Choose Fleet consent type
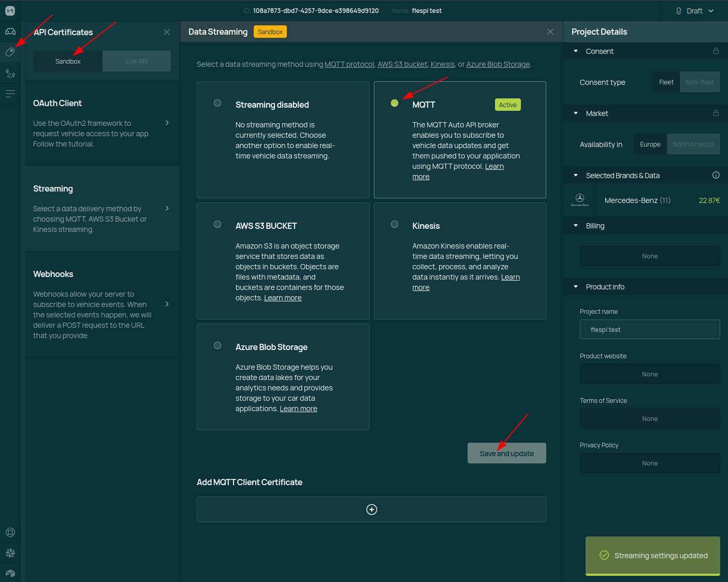 [x=666, y=82]
